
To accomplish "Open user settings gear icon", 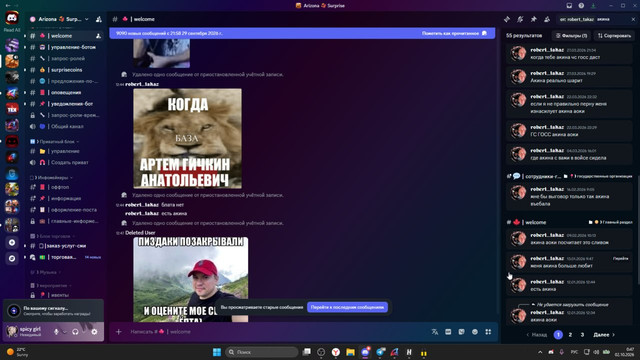I will coord(94,332).
